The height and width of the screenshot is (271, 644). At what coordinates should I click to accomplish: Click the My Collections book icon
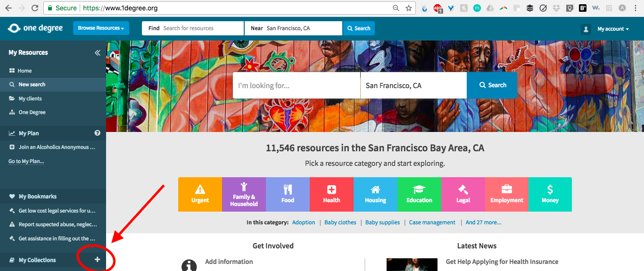[x=12, y=260]
